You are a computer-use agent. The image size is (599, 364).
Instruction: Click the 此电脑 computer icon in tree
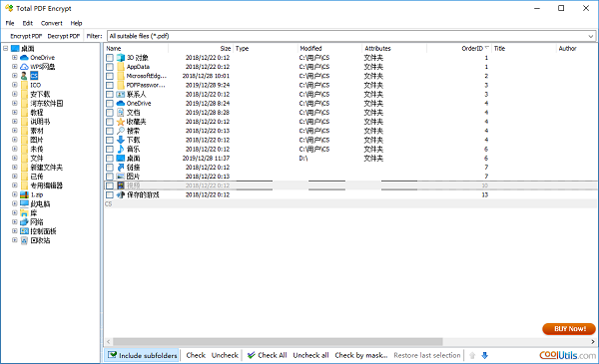point(24,203)
